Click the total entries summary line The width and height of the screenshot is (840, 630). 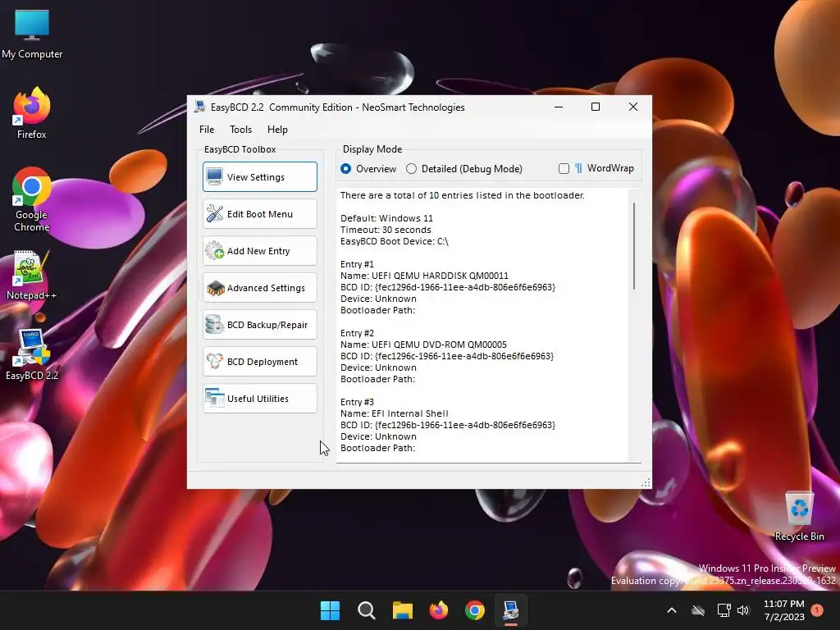(463, 195)
